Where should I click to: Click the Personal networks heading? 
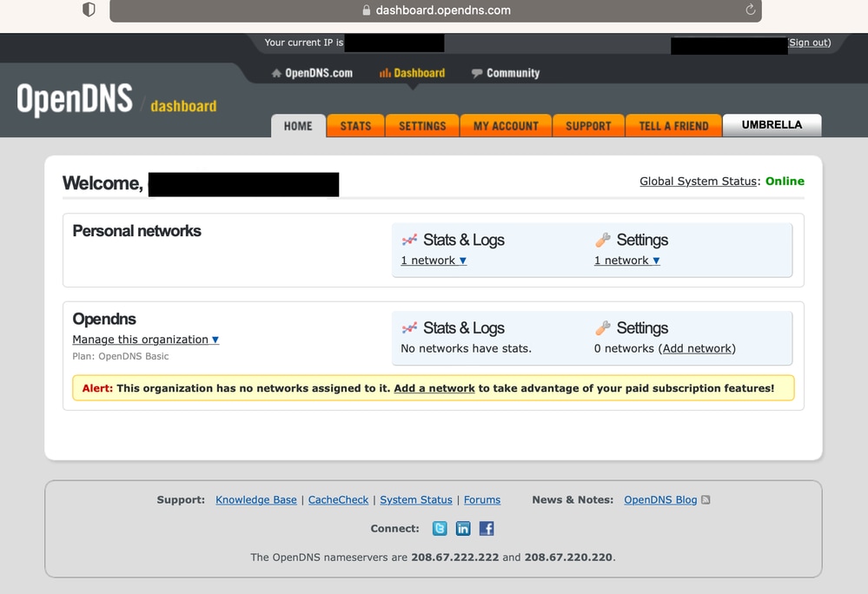(x=136, y=231)
